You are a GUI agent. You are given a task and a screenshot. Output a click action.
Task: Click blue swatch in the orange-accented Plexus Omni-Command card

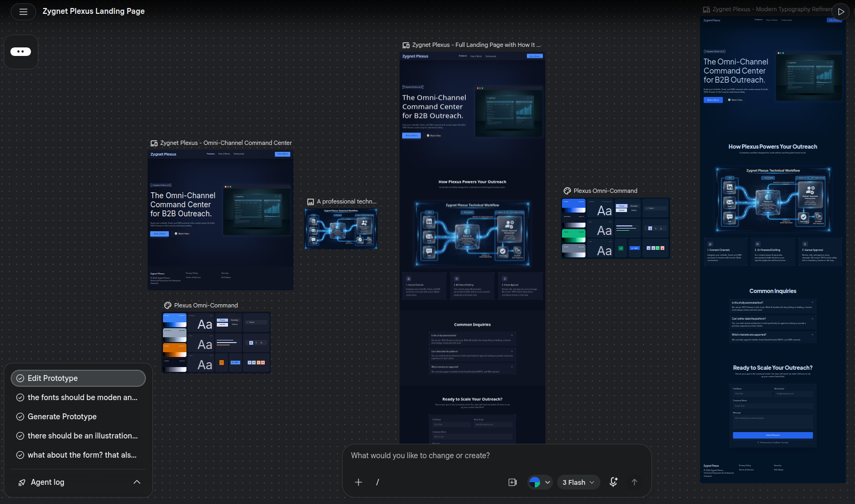point(175,320)
